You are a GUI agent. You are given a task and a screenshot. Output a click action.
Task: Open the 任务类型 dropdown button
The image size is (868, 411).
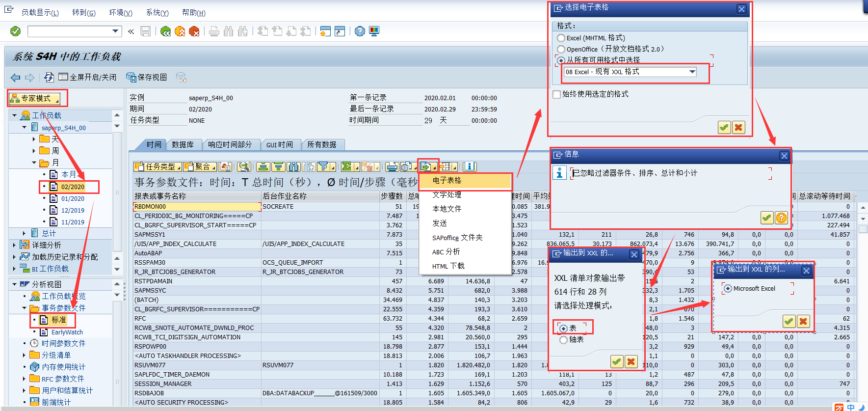click(158, 167)
